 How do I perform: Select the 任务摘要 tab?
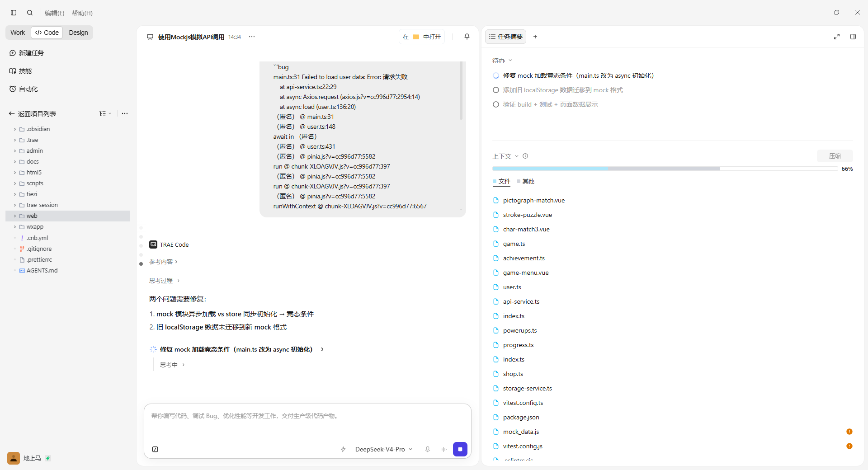pos(506,37)
